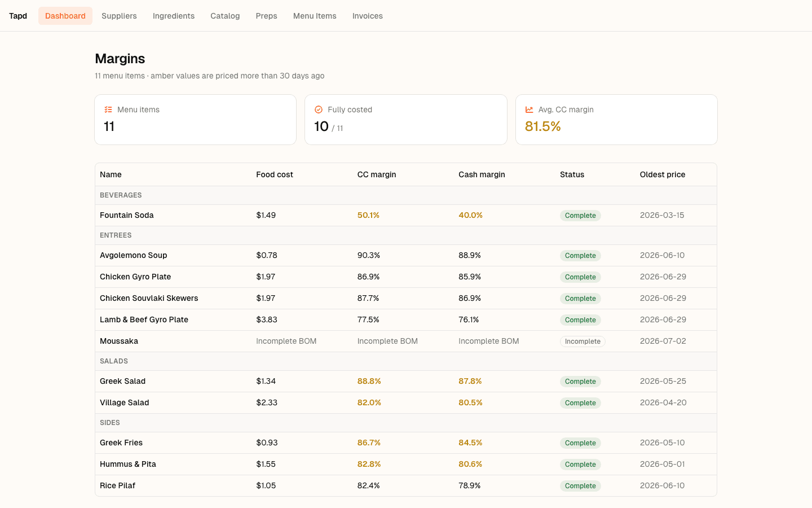Click the Avg. CC margin chart icon
This screenshot has width=812, height=508.
click(529, 110)
